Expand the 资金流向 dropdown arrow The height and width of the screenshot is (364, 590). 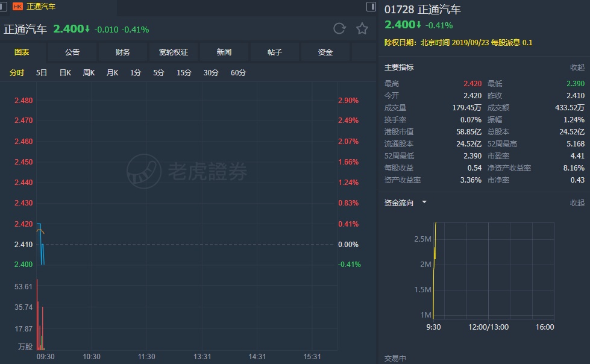[x=424, y=202]
